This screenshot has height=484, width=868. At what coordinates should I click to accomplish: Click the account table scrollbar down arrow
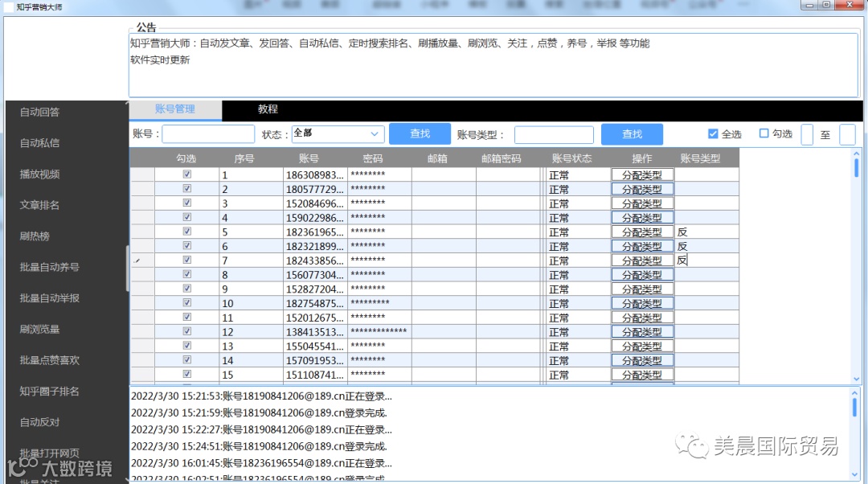(x=857, y=379)
